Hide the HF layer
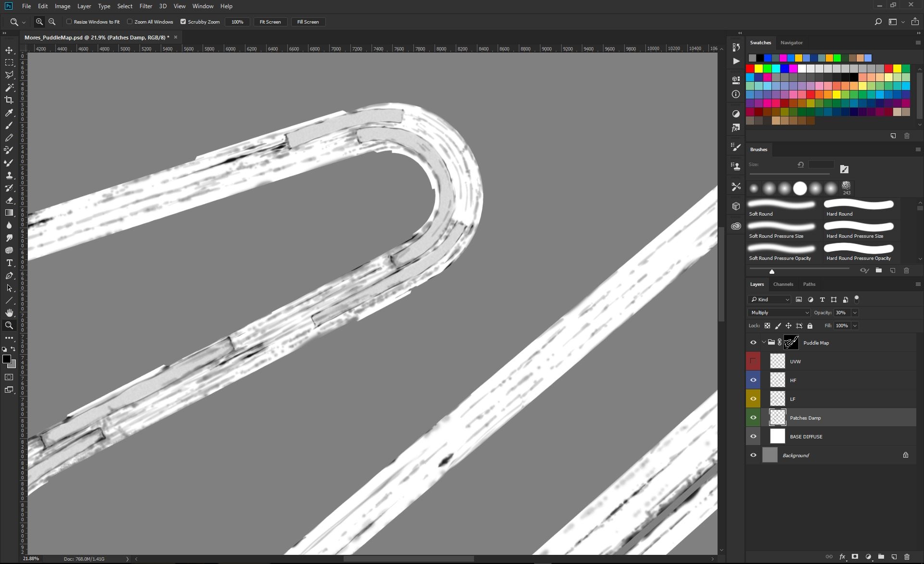Image resolution: width=924 pixels, height=564 pixels. coord(753,380)
